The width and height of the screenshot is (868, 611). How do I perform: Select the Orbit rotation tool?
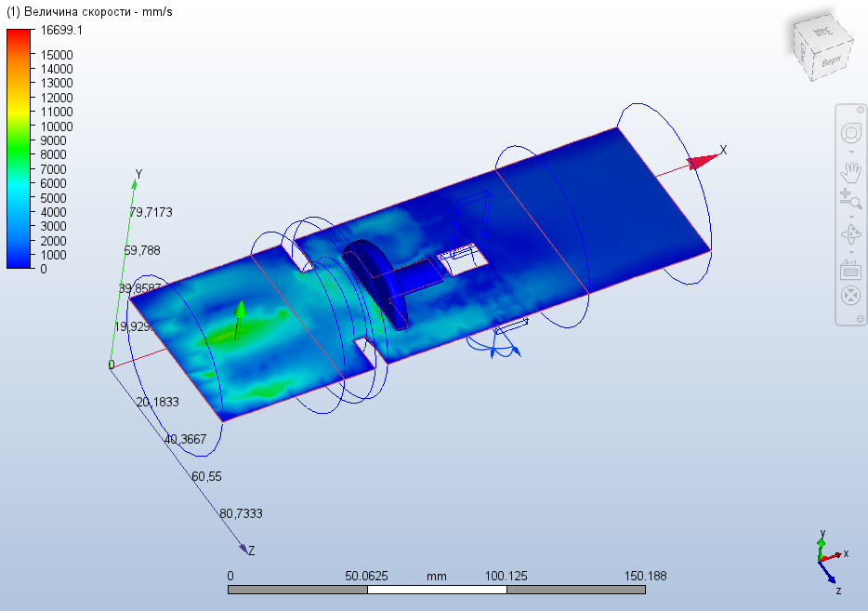(x=851, y=233)
